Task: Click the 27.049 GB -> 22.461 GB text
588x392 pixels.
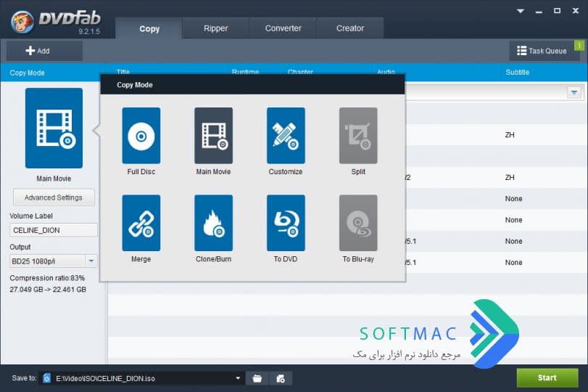Action: point(48,290)
